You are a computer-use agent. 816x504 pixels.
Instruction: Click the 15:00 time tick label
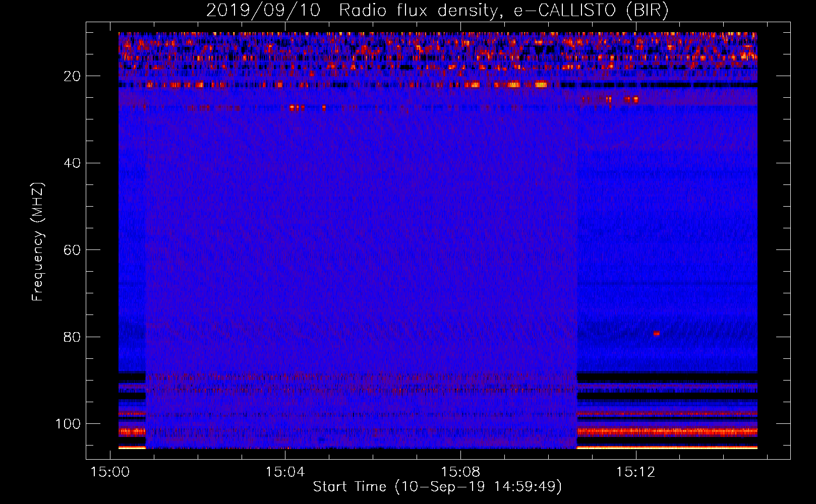109,472
